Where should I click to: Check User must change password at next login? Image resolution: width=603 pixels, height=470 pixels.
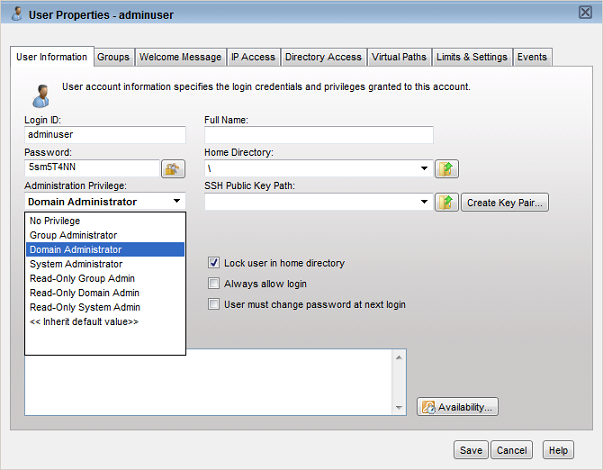coord(213,304)
